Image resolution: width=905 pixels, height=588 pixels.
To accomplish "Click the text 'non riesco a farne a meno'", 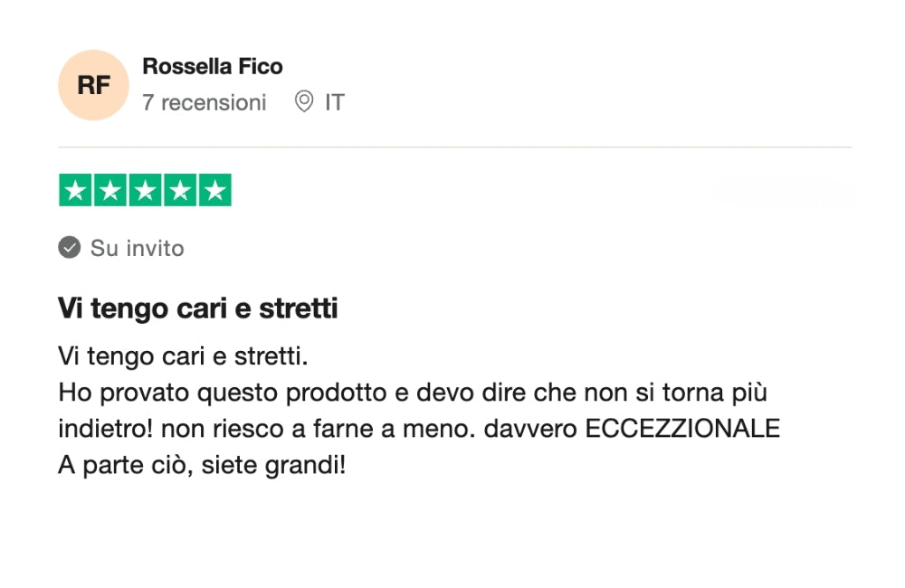I will (316, 429).
